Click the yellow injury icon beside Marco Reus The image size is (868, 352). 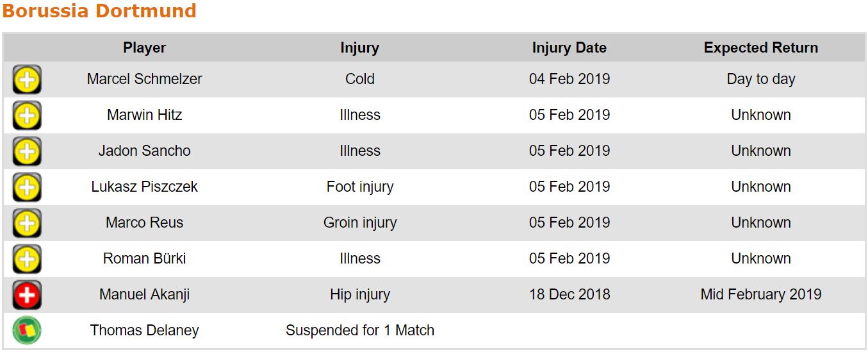pos(27,224)
